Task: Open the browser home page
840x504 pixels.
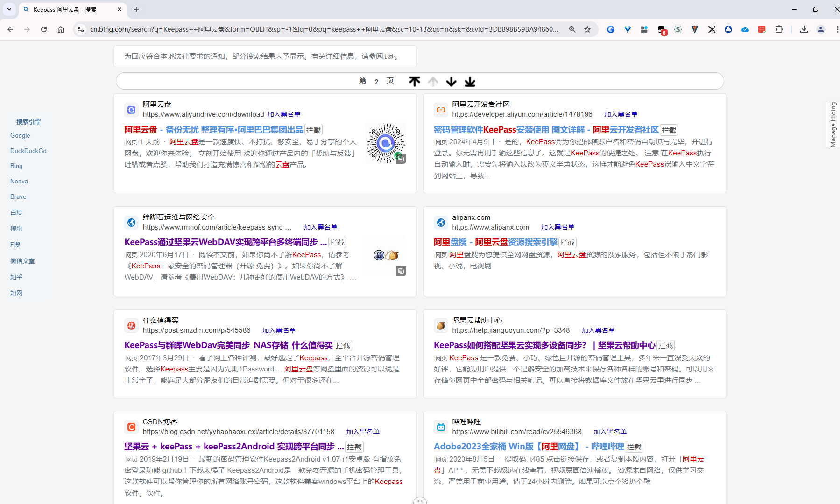Action: click(61, 29)
